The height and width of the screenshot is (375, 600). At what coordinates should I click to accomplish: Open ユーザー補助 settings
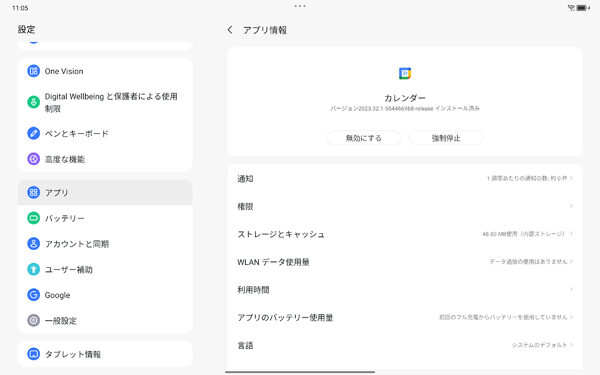point(105,269)
